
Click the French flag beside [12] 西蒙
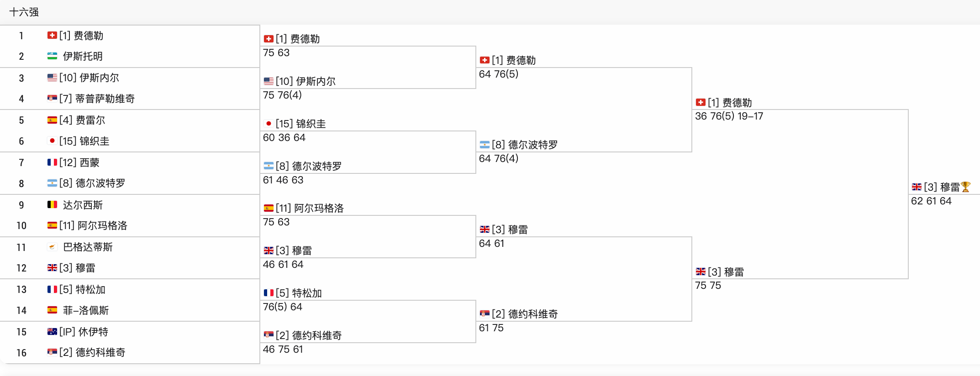pyautogui.click(x=52, y=162)
